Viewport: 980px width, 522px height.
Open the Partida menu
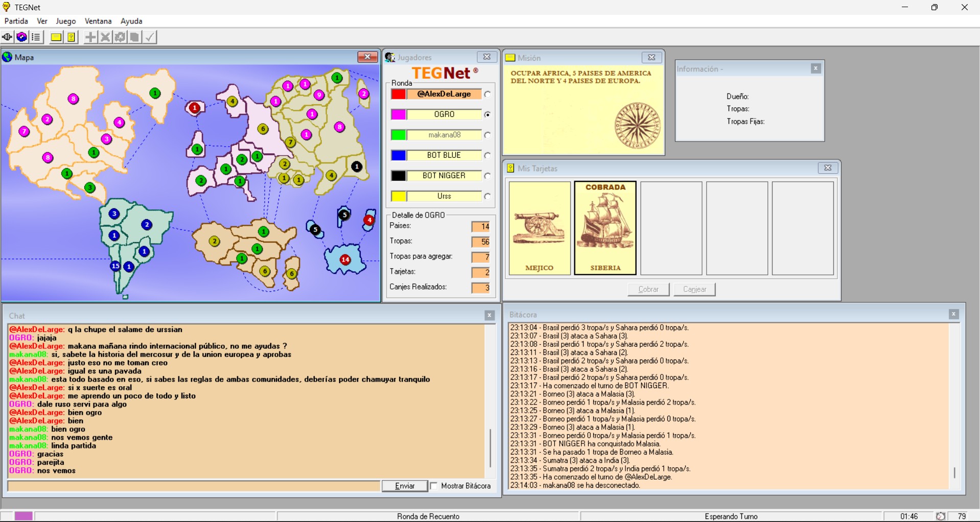point(16,21)
